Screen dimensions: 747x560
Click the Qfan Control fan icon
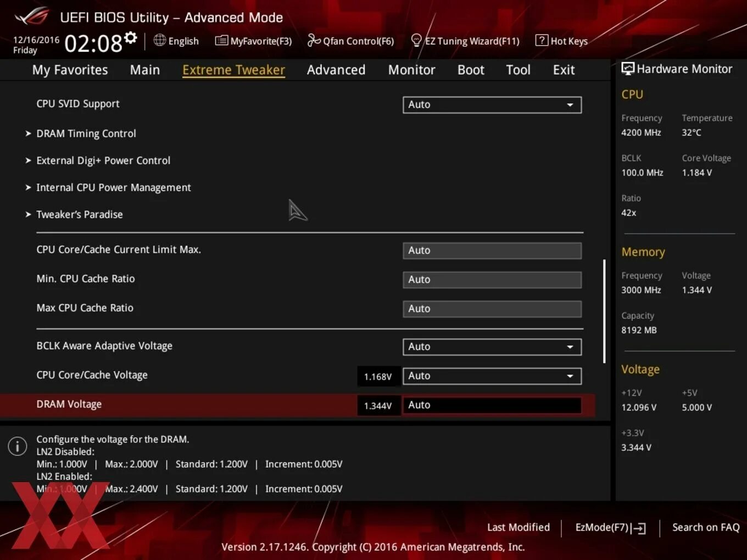pos(314,40)
